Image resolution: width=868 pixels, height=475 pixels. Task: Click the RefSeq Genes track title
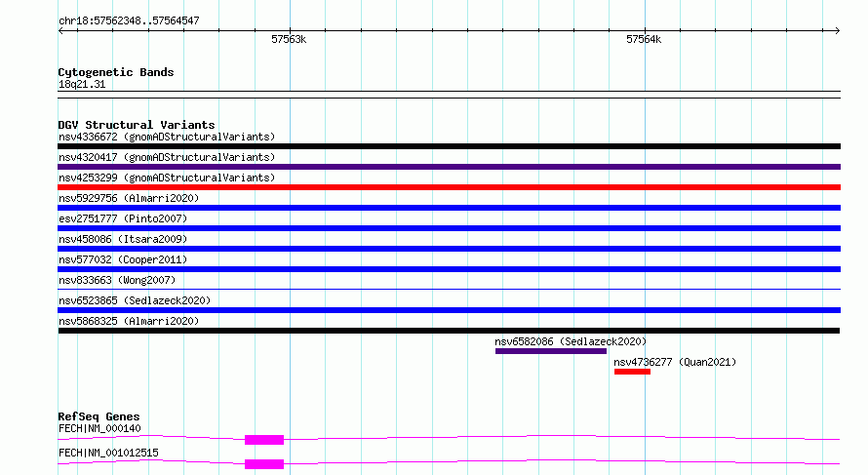(99, 416)
